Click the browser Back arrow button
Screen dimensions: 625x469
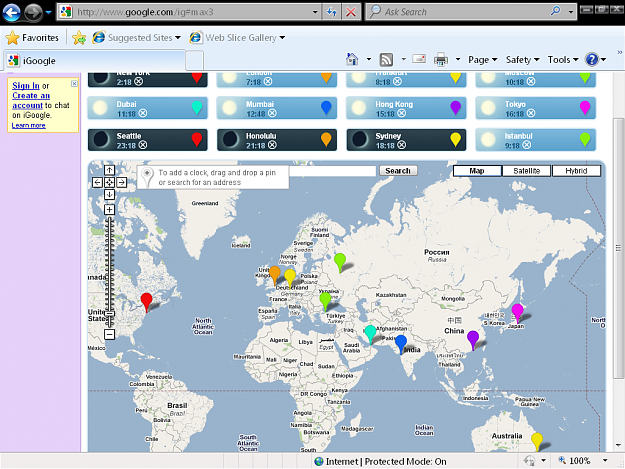tap(12, 12)
